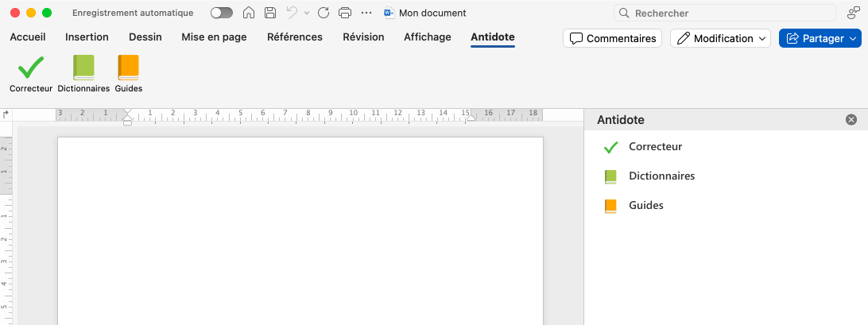Viewport: 868px width, 325px height.
Task: Print the document using the printer icon
Action: [x=344, y=13]
